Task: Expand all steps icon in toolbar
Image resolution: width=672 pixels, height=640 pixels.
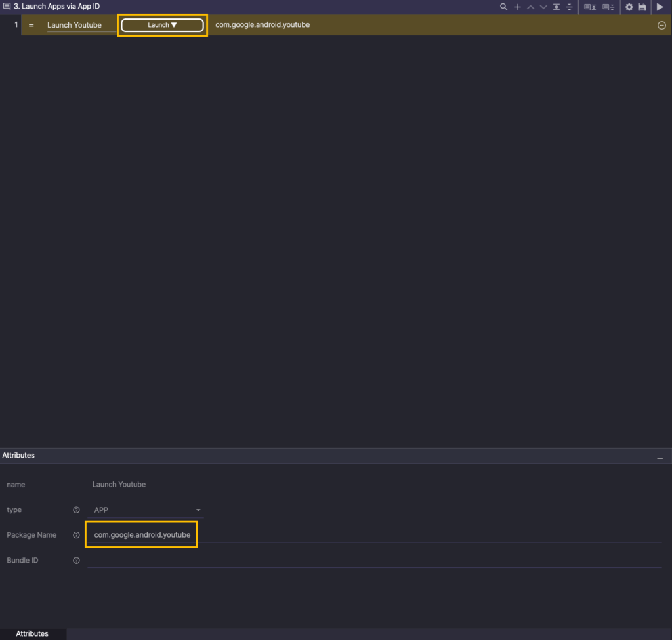Action: pos(556,7)
